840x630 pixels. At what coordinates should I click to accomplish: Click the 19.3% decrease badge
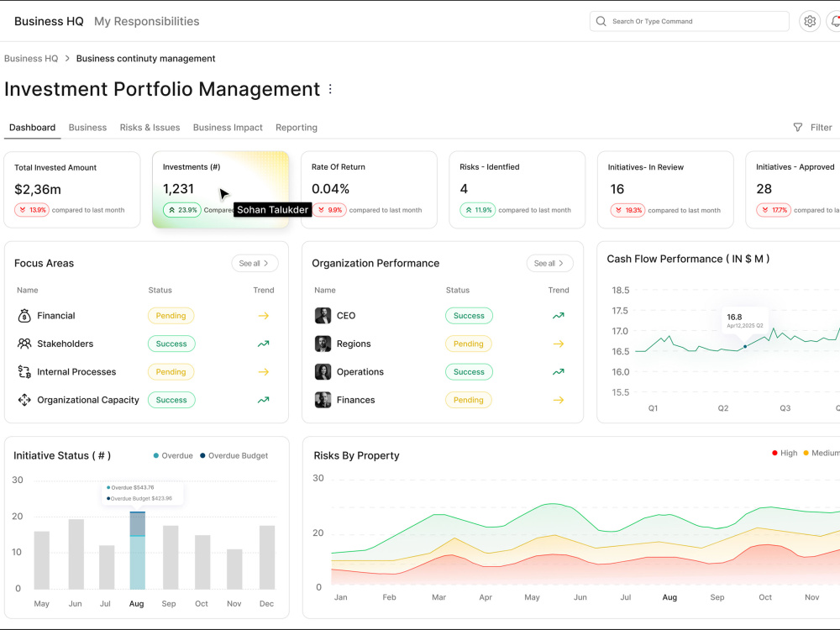(627, 210)
